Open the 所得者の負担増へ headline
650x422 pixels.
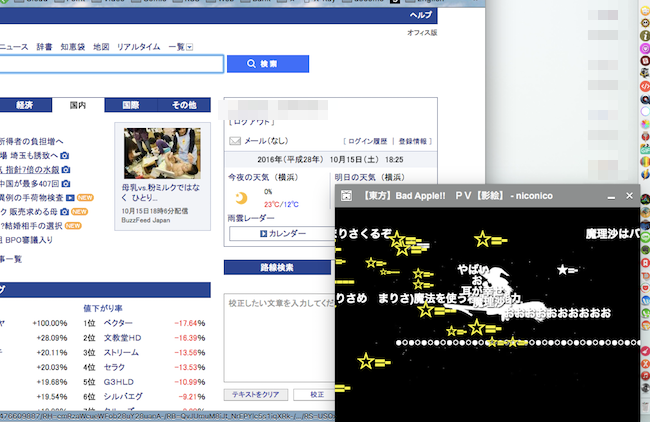[32, 141]
